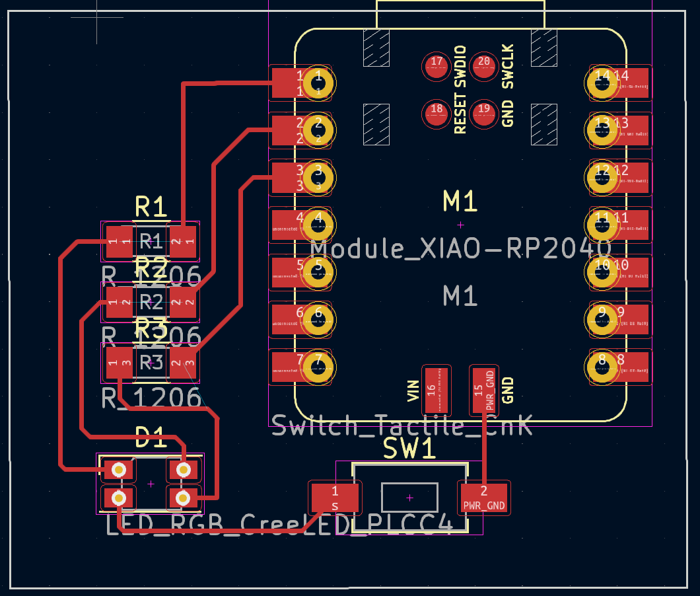Click pad 18 beside the RESET label
The height and width of the screenshot is (596, 700).
436,113
